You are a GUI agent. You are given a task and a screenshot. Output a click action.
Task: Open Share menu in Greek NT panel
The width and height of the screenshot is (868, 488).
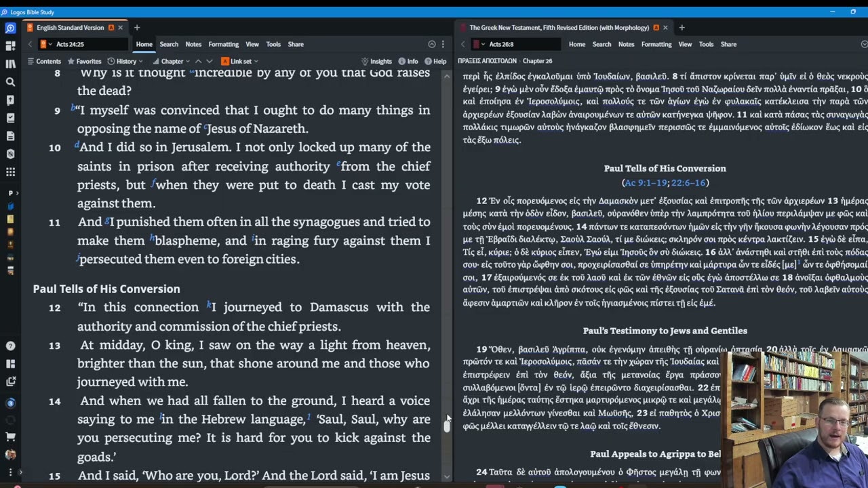pos(728,44)
